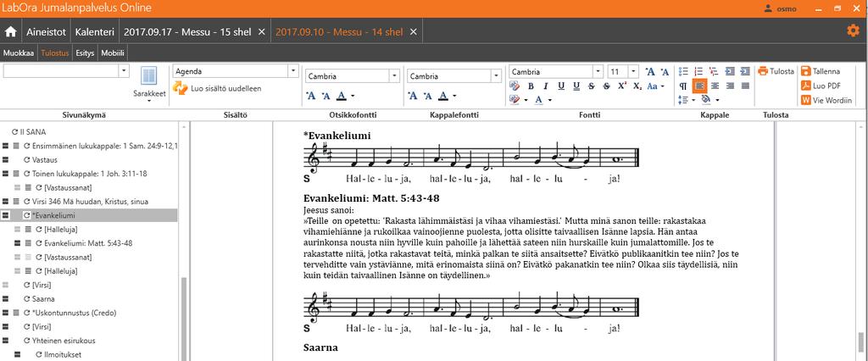Toggle double strikethrough
Screen dimensions: 868x361
[x=607, y=86]
